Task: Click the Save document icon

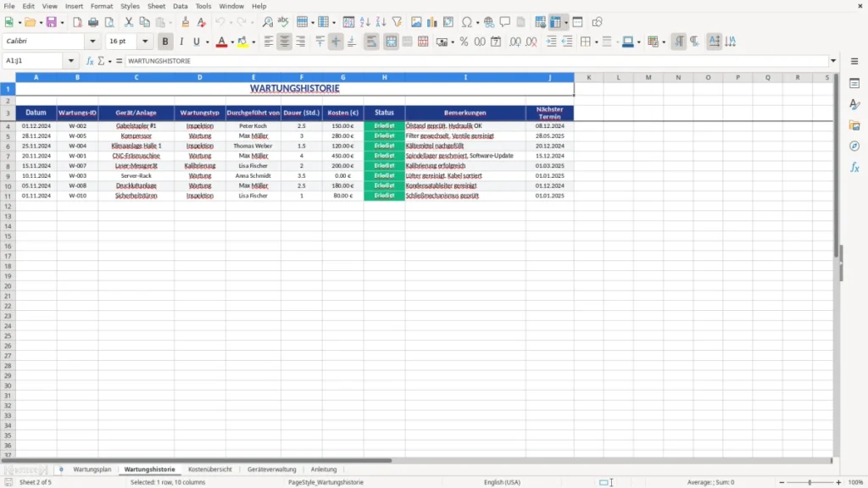Action: click(x=52, y=22)
